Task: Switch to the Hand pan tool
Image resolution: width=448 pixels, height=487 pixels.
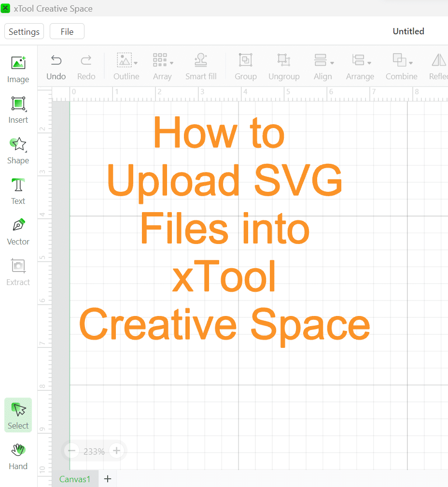Action: pyautogui.click(x=18, y=457)
